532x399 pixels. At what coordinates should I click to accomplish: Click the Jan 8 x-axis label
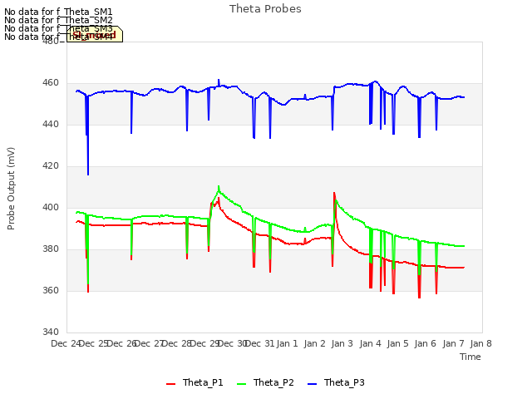click(x=480, y=343)
